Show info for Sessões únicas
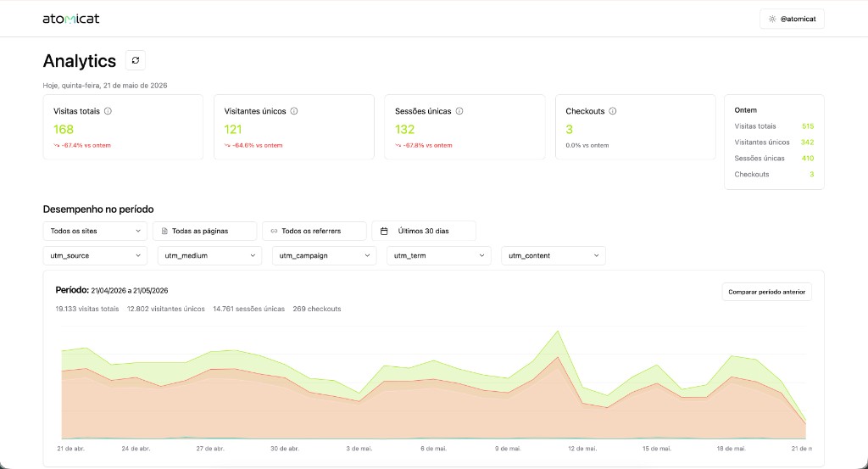 459,111
